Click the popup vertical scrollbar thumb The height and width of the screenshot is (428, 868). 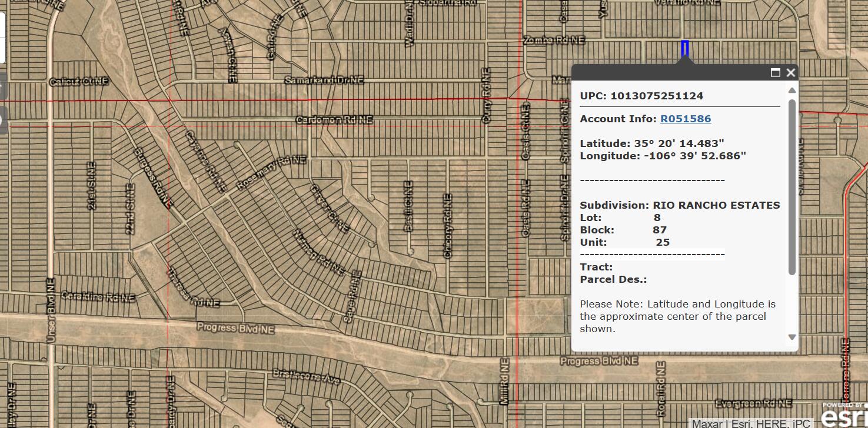click(792, 187)
